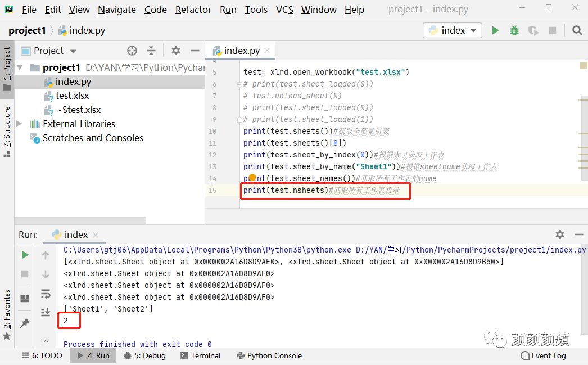
Task: Open the Project view type dropdown
Action: coord(73,51)
